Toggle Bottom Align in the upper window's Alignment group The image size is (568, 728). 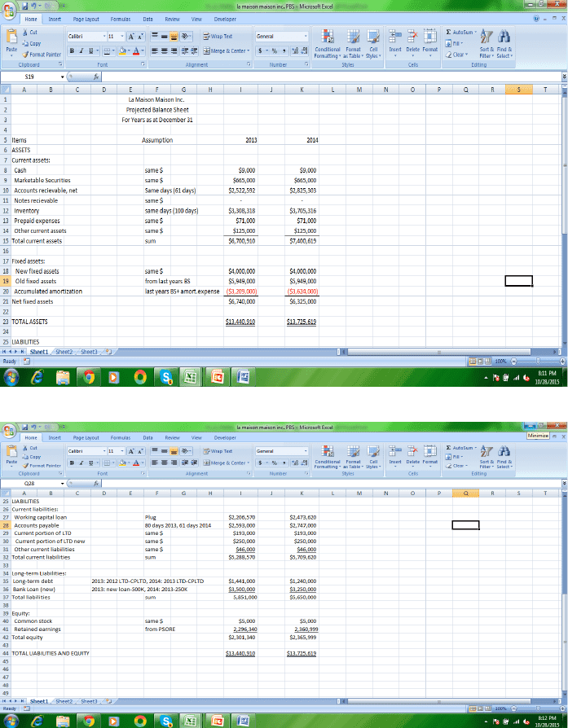point(175,36)
